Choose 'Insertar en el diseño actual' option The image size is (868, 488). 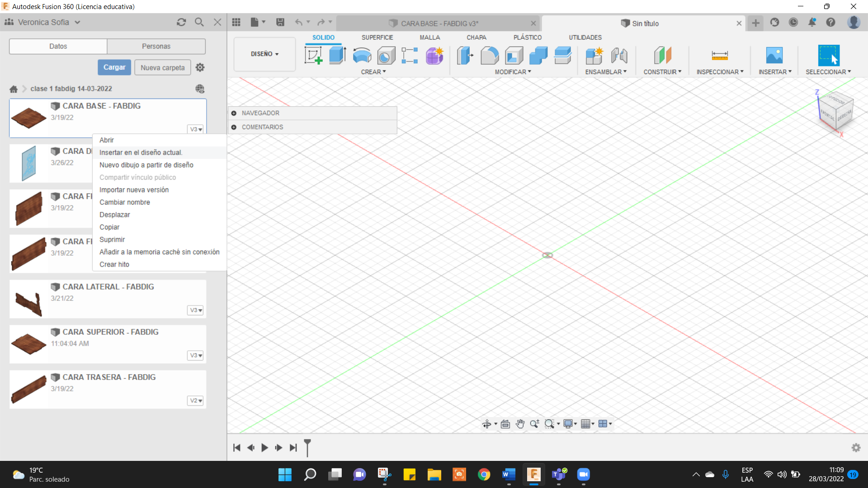pos(141,153)
